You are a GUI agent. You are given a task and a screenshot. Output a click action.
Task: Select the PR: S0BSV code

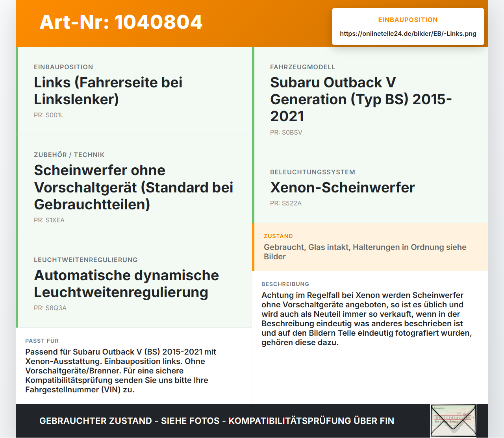click(286, 133)
